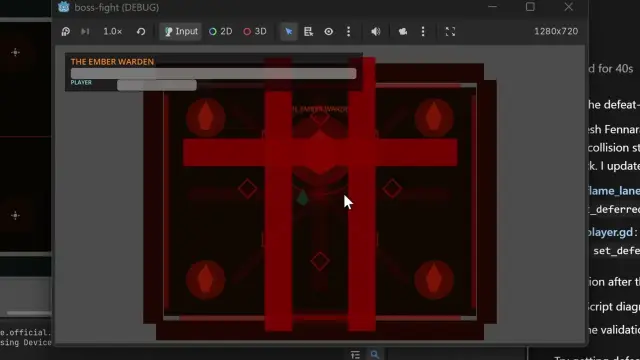Click the suspend/pause embedded game icon
This screenshot has height=360, width=640.
[x=66, y=31]
